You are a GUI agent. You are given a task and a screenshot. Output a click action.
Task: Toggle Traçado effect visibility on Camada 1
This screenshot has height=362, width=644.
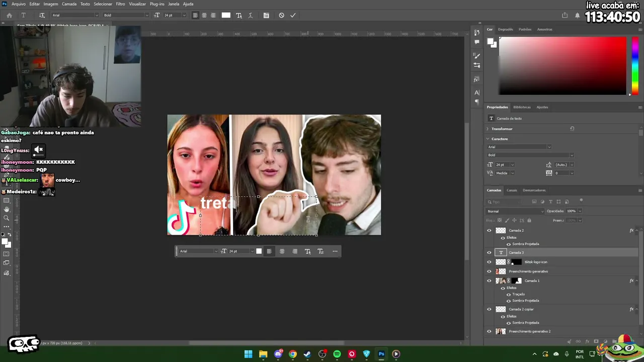(509, 294)
